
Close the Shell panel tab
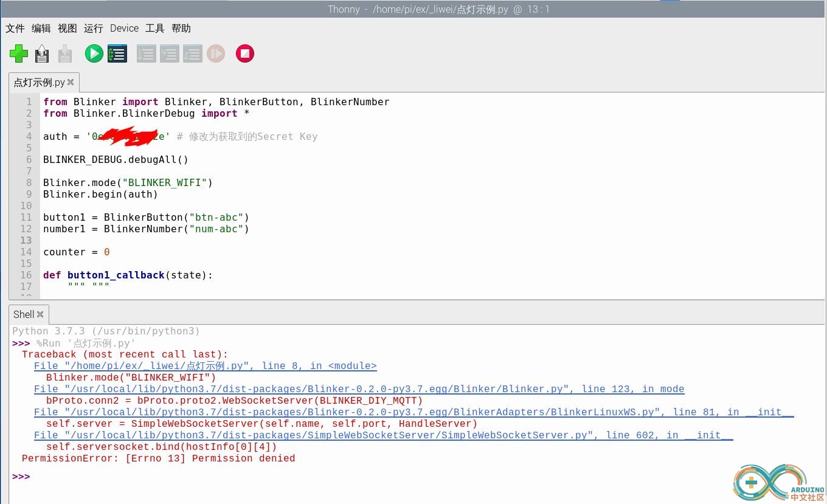coord(40,314)
